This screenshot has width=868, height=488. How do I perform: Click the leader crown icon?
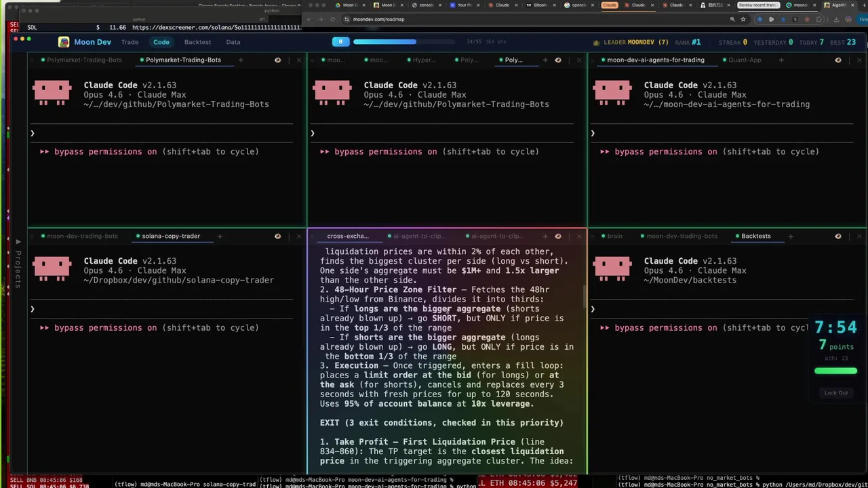(x=597, y=42)
